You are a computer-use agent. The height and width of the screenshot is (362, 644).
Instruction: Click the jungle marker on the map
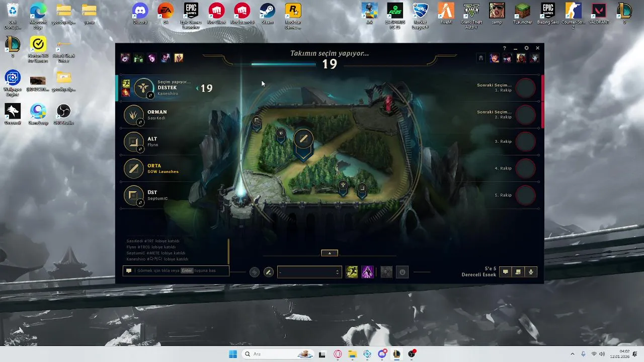[x=281, y=135]
